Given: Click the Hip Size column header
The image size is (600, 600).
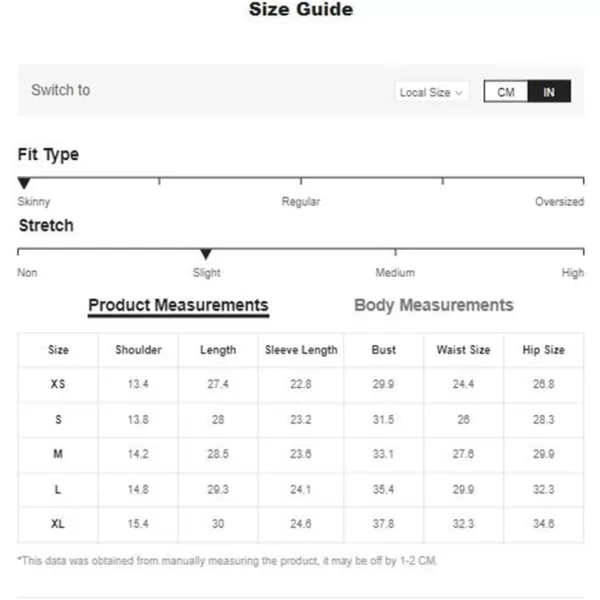Looking at the screenshot, I should pos(543,350).
